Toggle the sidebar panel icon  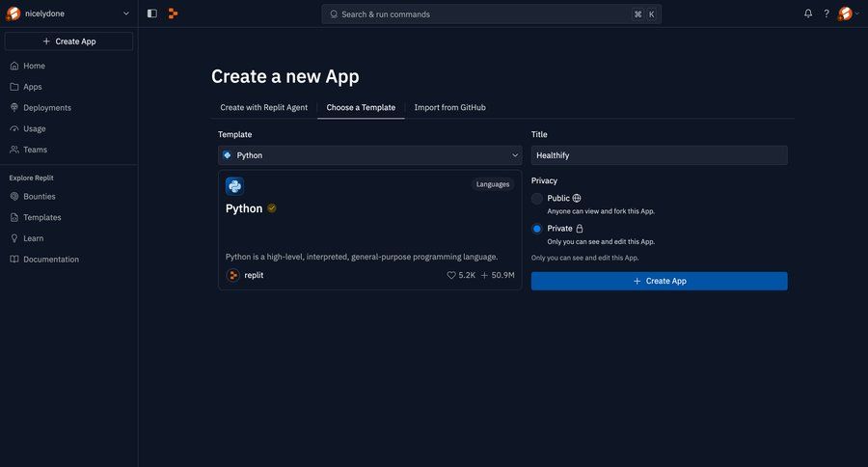[x=151, y=14]
